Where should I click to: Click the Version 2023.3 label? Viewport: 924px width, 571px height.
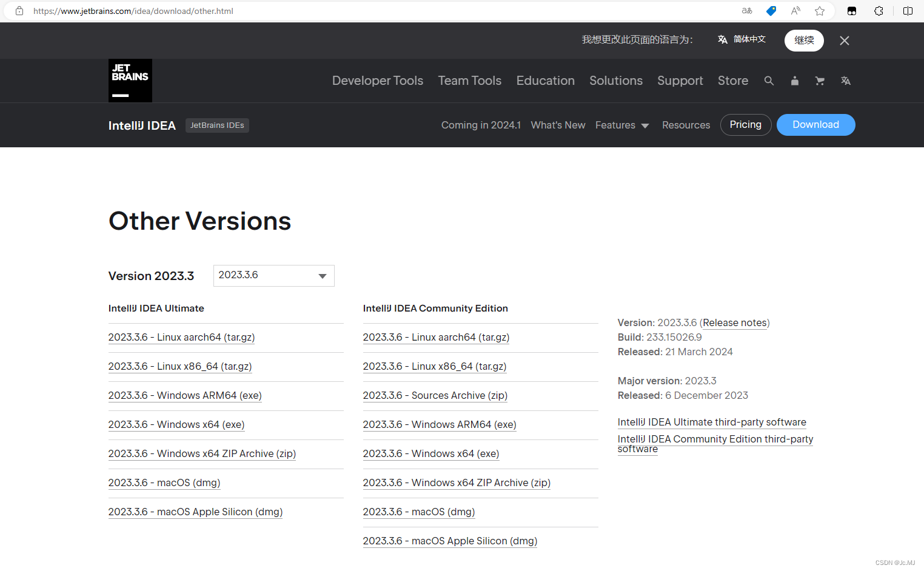[151, 276]
